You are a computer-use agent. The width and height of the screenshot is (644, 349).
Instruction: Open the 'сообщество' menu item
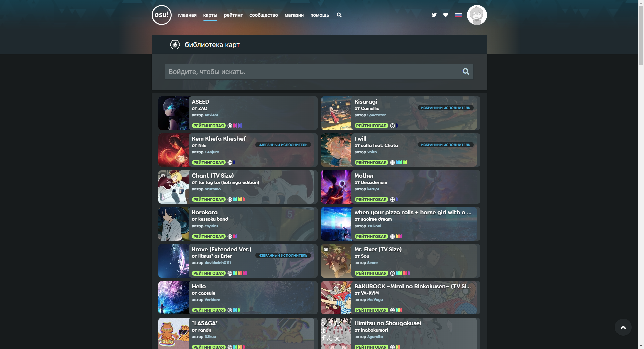click(263, 15)
